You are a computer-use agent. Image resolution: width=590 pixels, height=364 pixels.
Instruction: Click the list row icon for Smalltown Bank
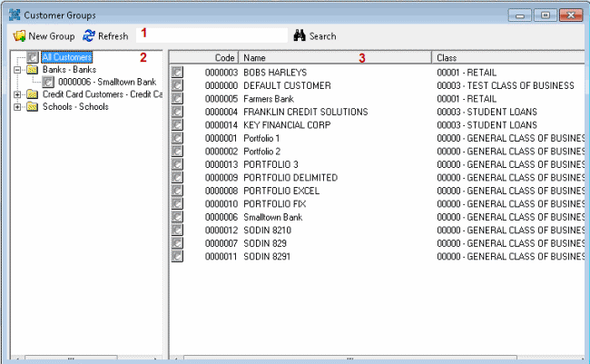coord(177,217)
